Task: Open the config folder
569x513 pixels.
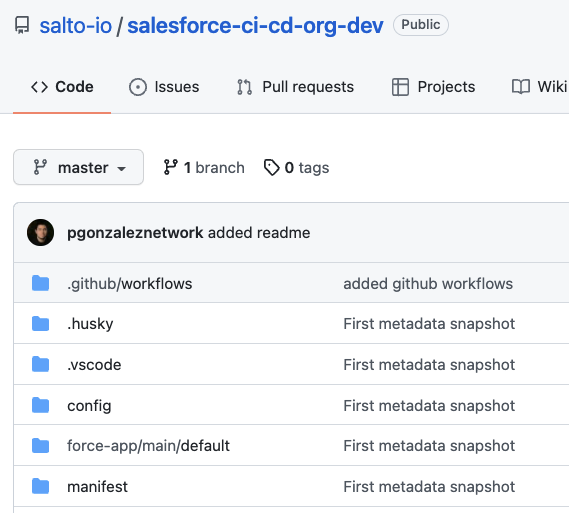Action: tap(89, 406)
